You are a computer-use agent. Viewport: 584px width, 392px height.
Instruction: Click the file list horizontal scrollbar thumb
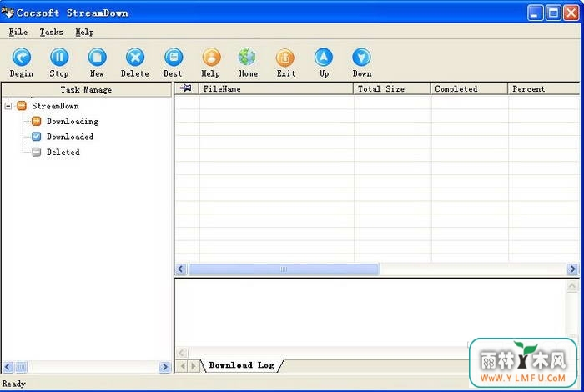click(284, 269)
